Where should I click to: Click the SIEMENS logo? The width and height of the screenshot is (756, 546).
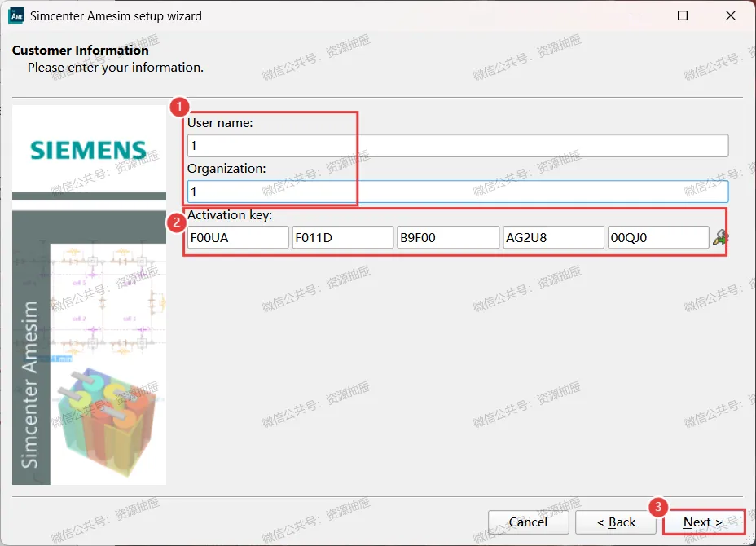(88, 150)
